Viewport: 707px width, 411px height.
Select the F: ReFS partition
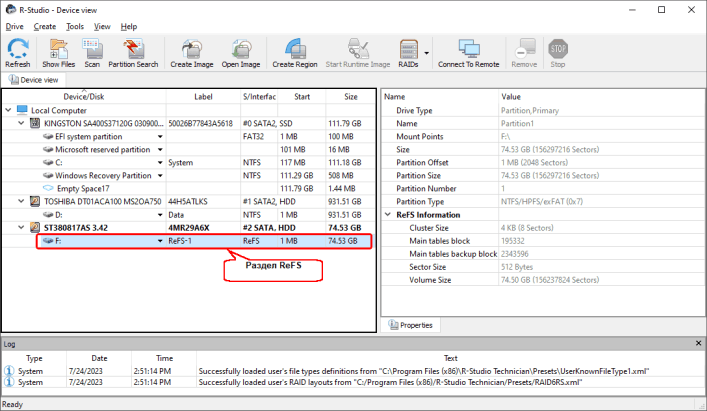click(x=188, y=241)
